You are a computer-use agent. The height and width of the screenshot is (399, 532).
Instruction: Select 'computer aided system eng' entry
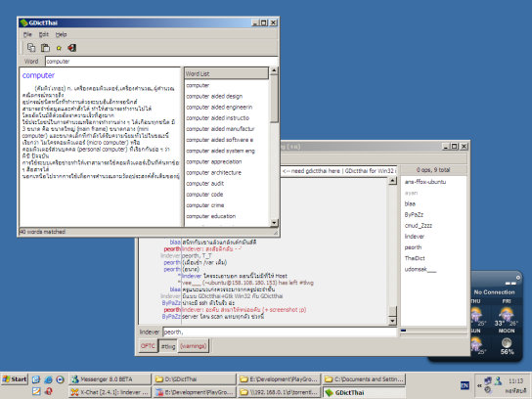220,151
